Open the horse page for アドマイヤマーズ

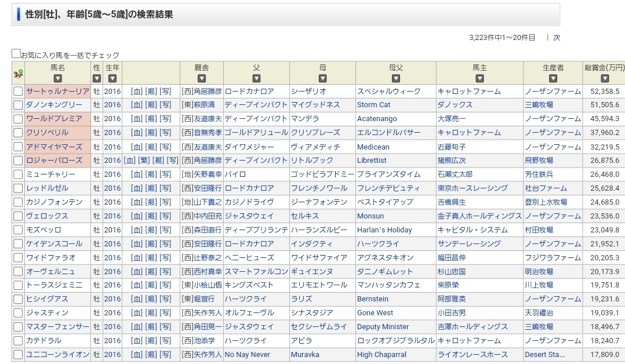click(x=54, y=147)
